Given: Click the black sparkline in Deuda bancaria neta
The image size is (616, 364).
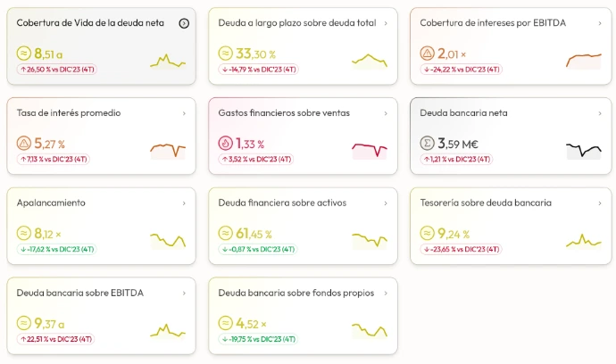Looking at the screenshot, I should point(583,150).
